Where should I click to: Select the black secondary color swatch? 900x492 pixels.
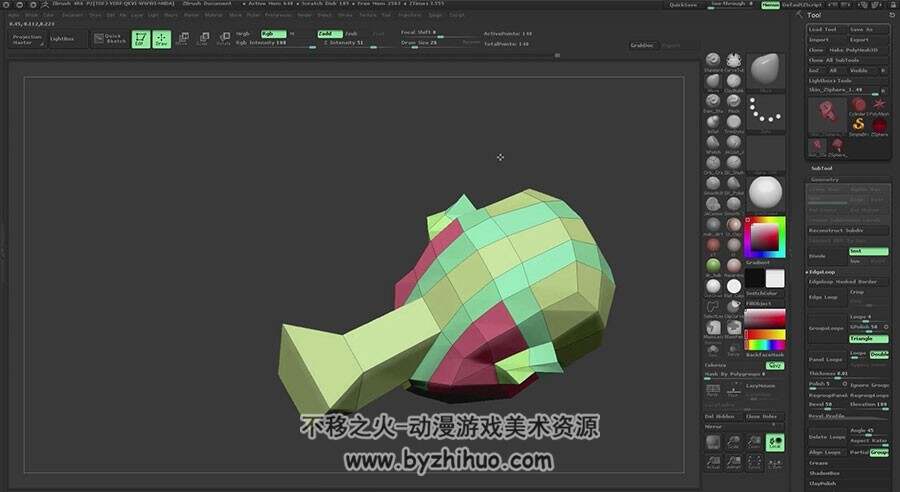tap(754, 278)
